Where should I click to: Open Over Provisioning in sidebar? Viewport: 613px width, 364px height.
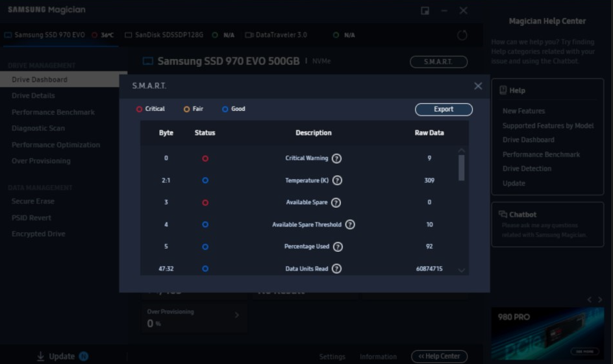pyautogui.click(x=41, y=161)
